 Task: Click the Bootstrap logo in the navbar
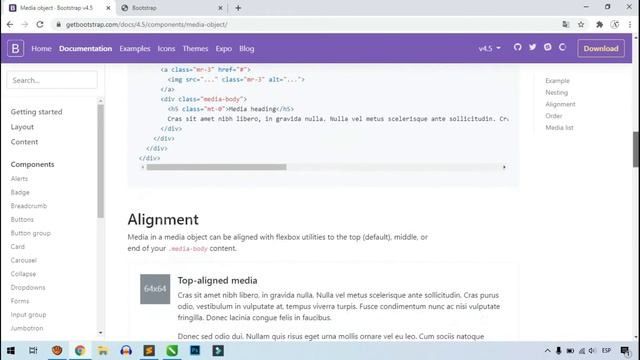[16, 48]
